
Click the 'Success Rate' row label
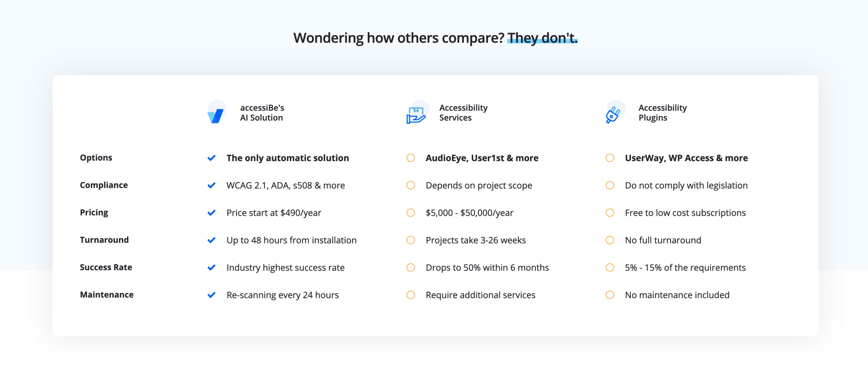pos(106,267)
